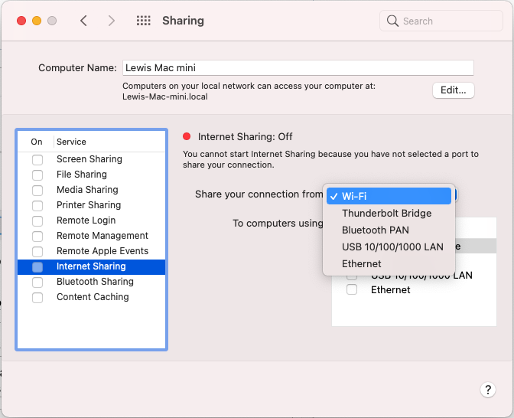The height and width of the screenshot is (418, 514).
Task: Go forward with the right chevron arrow
Action: (x=112, y=21)
